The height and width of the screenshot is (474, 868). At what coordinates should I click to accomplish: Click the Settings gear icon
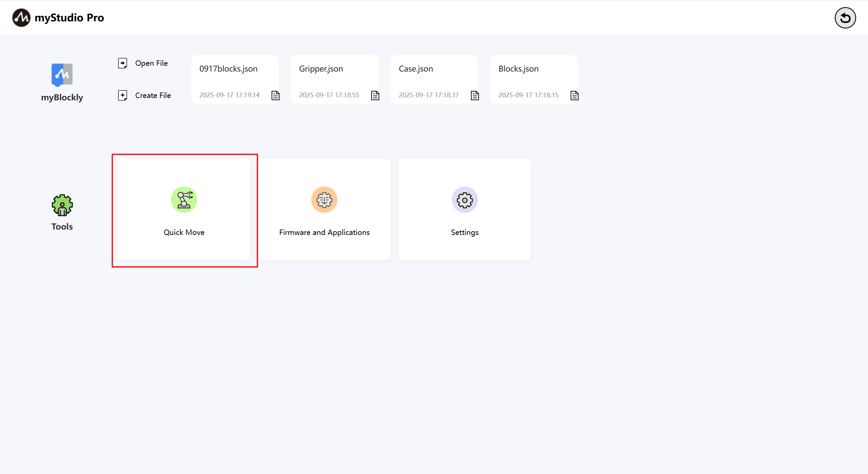pyautogui.click(x=465, y=200)
